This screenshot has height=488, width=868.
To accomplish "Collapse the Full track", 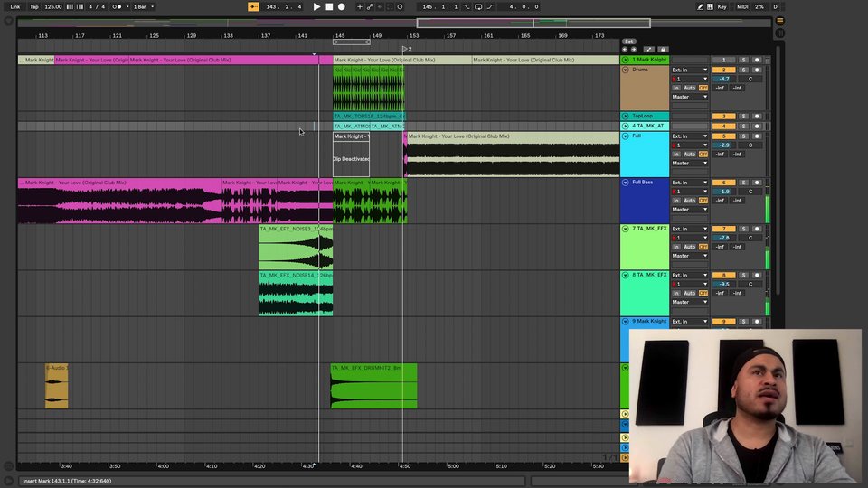I will click(x=625, y=136).
